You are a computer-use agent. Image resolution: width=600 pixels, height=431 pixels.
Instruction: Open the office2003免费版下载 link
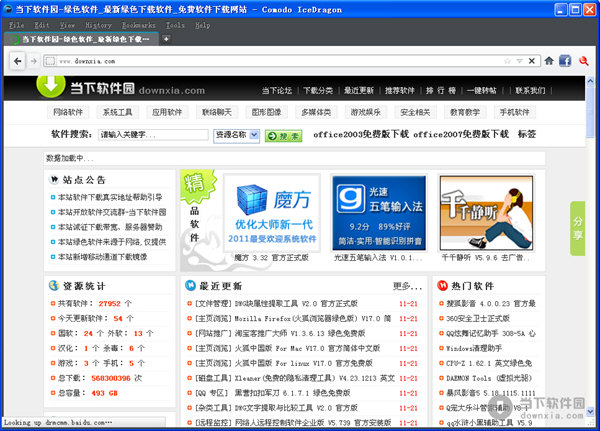point(361,134)
